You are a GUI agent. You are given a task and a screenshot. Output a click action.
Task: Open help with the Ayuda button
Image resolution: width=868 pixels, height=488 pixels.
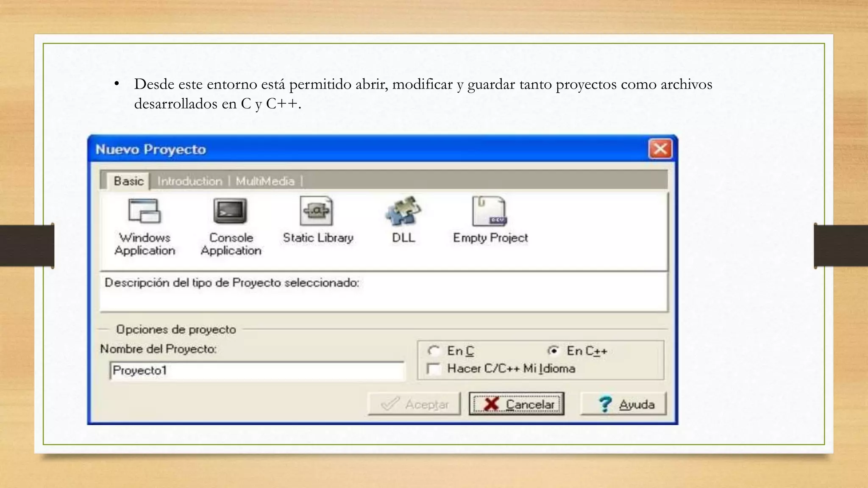(x=623, y=404)
